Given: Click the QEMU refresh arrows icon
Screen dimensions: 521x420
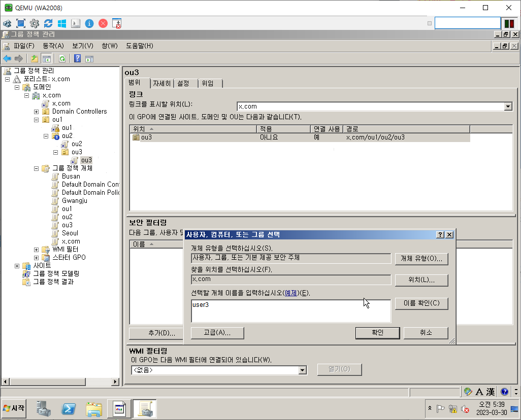Looking at the screenshot, I should coord(48,23).
